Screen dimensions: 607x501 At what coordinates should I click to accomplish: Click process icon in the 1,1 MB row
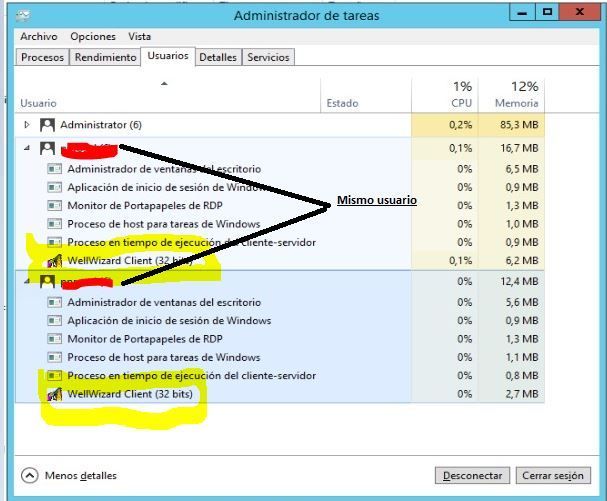pos(54,357)
